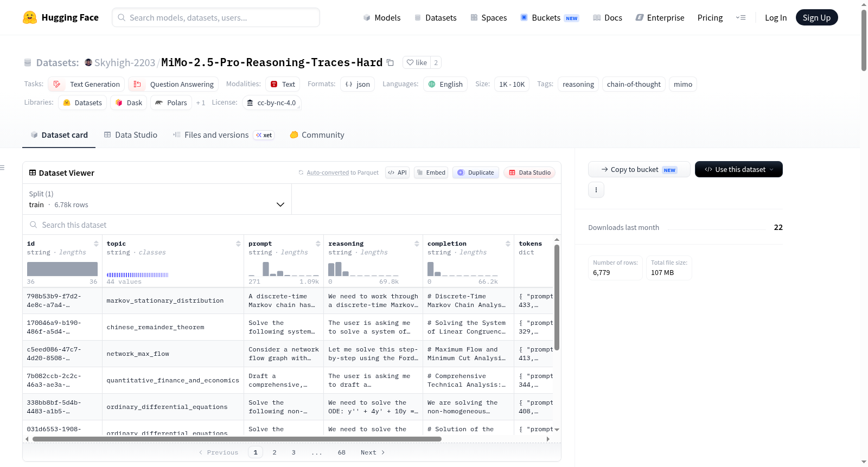Click the Sign Up button
This screenshot has width=868, height=467.
click(816, 17)
